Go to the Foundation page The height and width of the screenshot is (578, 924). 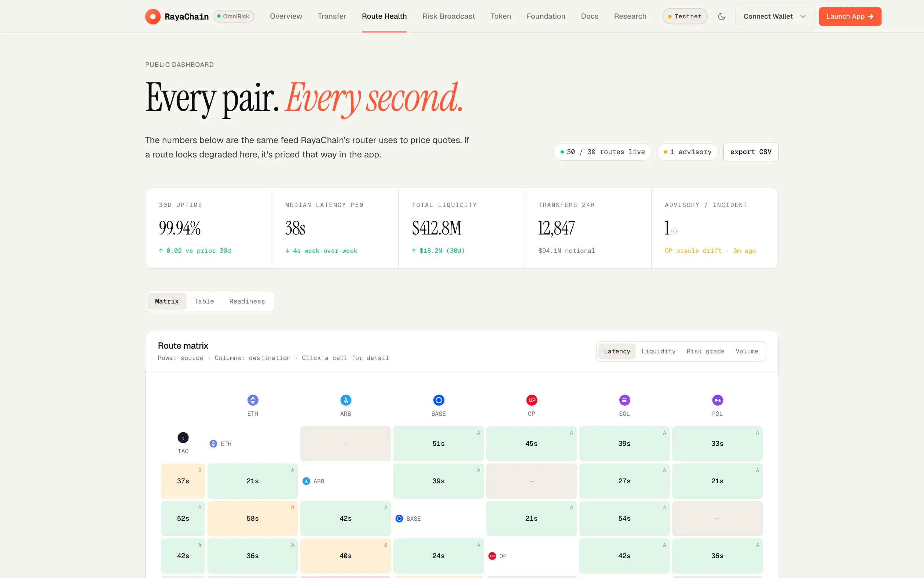[546, 17]
